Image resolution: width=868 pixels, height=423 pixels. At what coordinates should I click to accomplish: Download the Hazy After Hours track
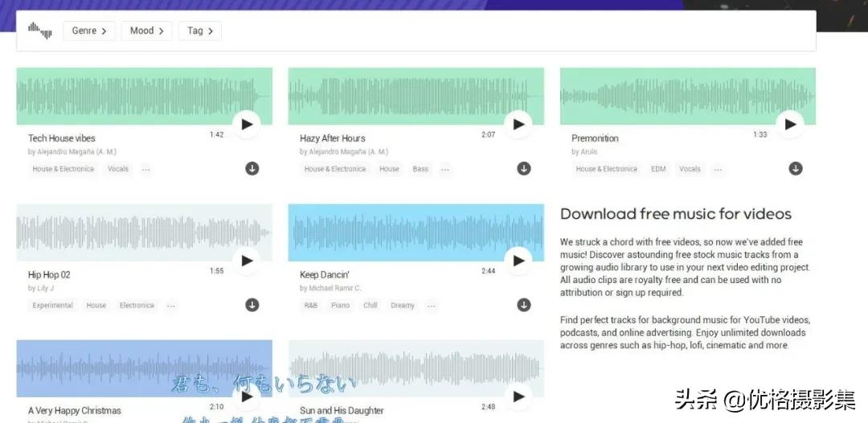[524, 168]
